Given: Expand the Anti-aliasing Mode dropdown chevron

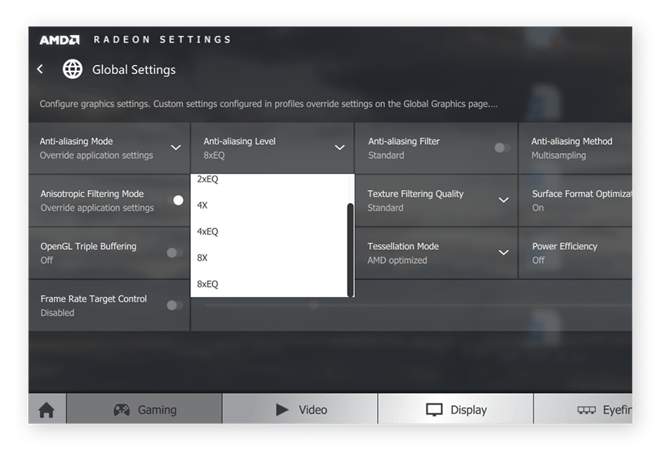Looking at the screenshot, I should 176,148.
